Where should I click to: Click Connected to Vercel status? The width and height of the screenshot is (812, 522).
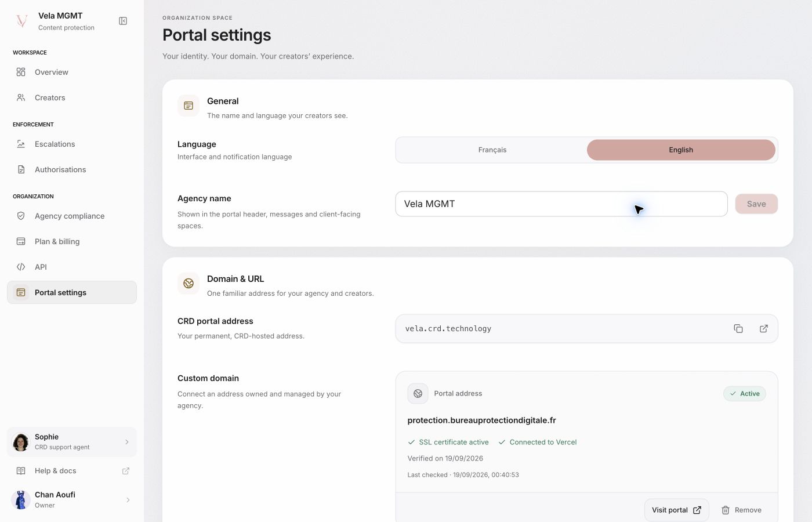(538, 442)
